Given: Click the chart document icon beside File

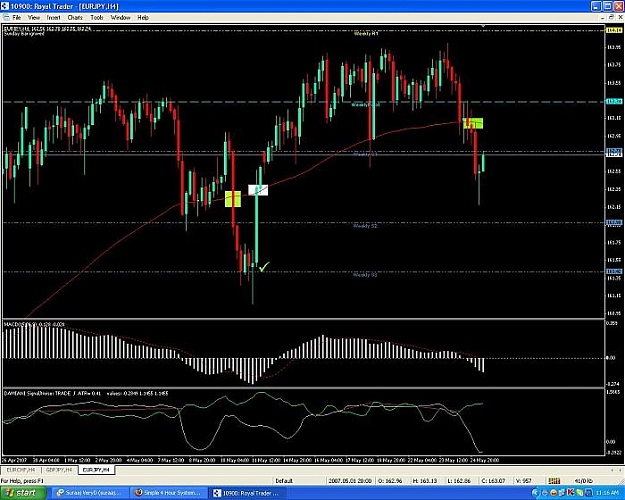Looking at the screenshot, I should pyautogui.click(x=6, y=18).
